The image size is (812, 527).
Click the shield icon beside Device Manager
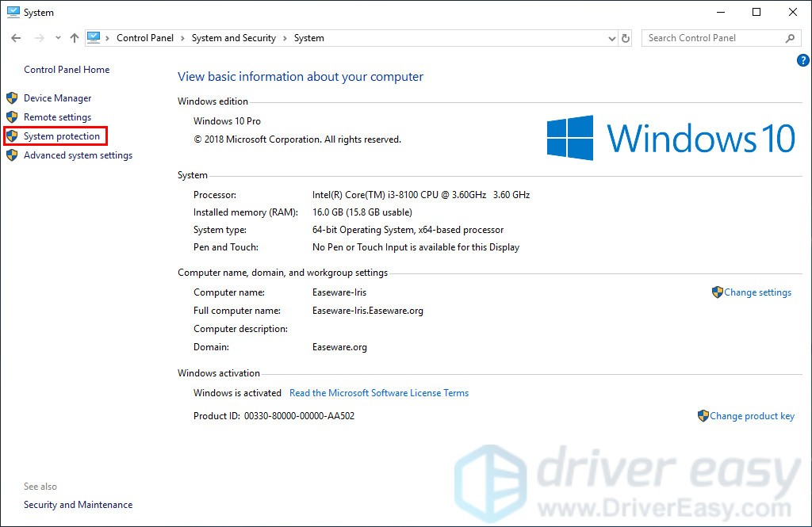[x=12, y=98]
